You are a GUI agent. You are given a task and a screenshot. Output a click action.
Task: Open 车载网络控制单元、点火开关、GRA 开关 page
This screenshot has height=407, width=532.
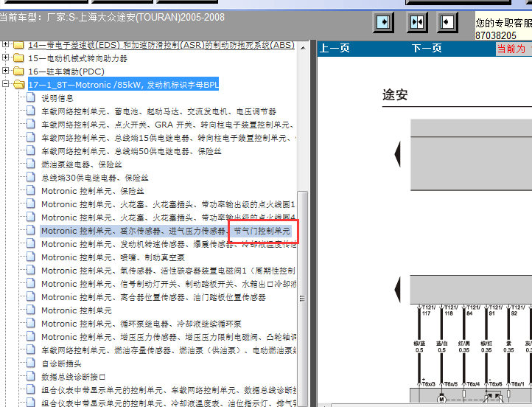(x=167, y=125)
